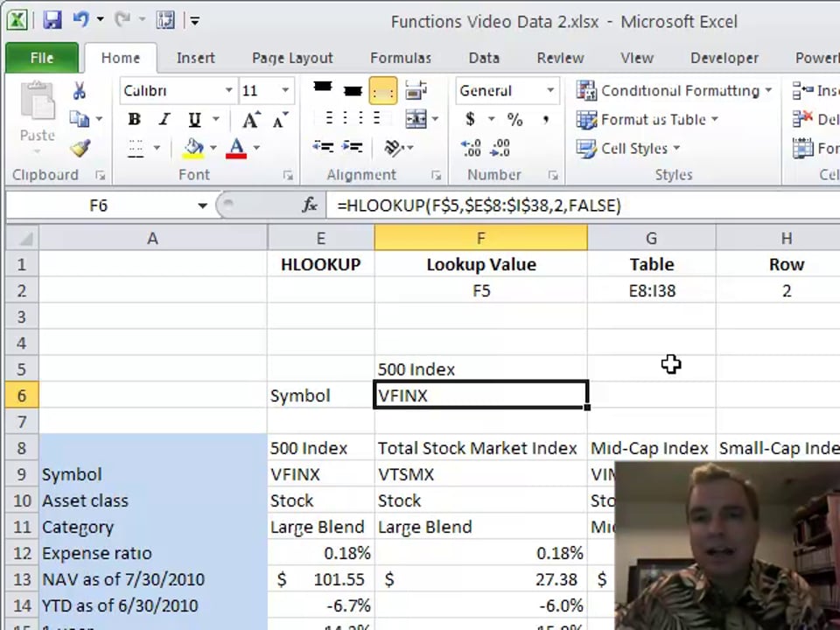Select cell containing 'Total Stock Market Index'

(480, 448)
